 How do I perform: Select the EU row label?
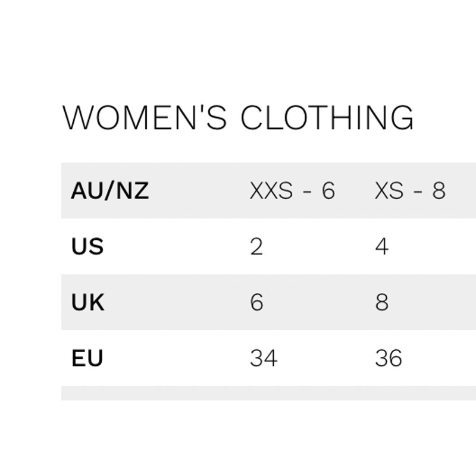click(x=87, y=358)
